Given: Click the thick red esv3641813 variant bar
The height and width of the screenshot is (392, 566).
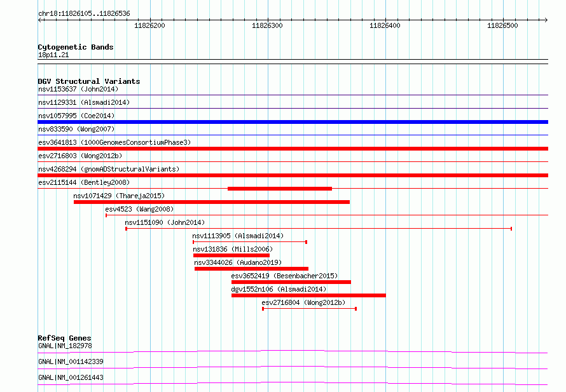Looking at the screenshot, I should click(293, 149).
